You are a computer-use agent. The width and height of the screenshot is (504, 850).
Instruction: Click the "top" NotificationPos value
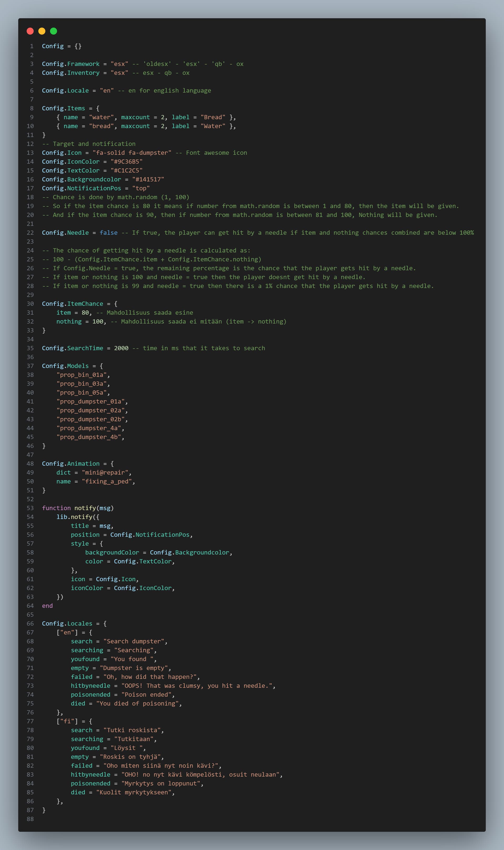(x=141, y=188)
